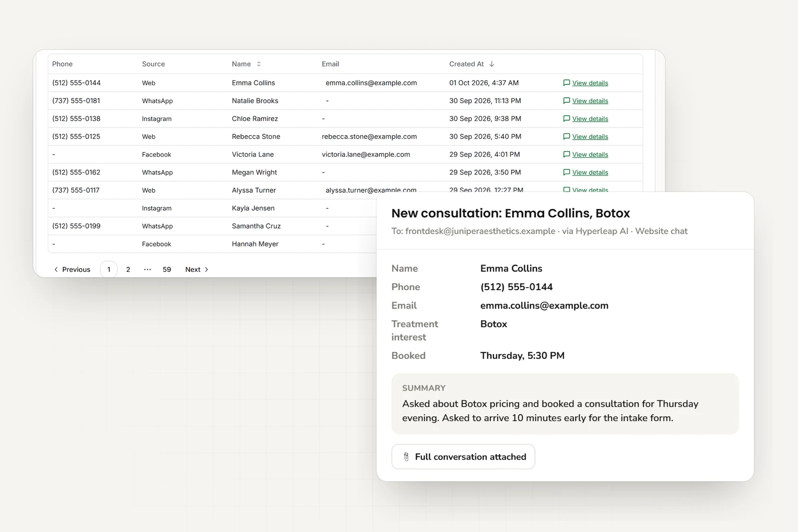Open the Full conversation attached button

click(x=463, y=457)
